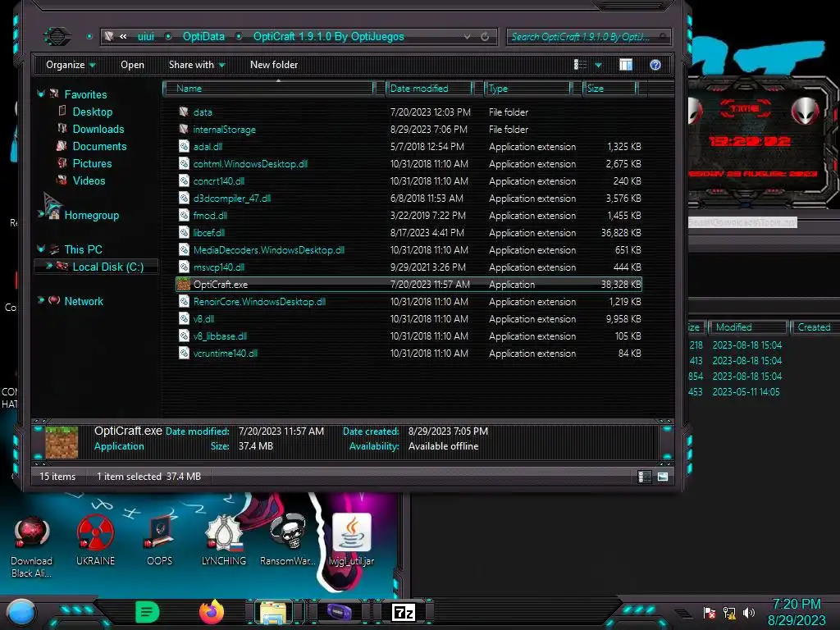Image resolution: width=840 pixels, height=630 pixels.
Task: Open lwjgl_util.jar desktop icon
Action: coord(351,540)
